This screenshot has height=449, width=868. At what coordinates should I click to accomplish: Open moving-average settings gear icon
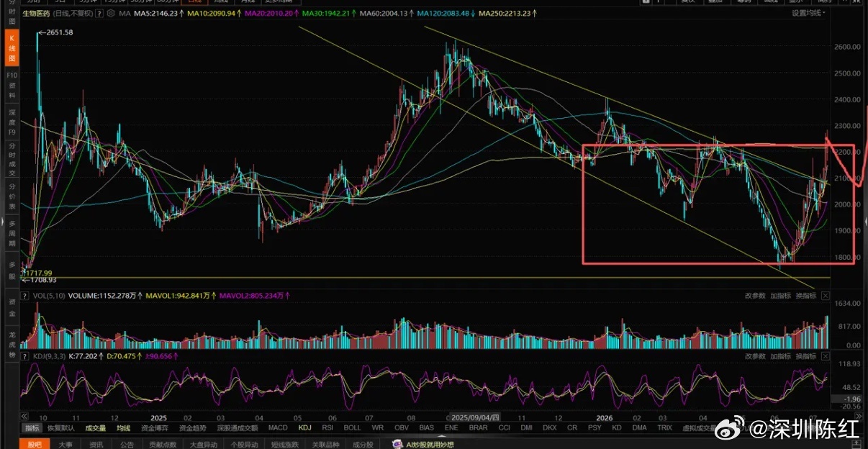[x=109, y=13]
